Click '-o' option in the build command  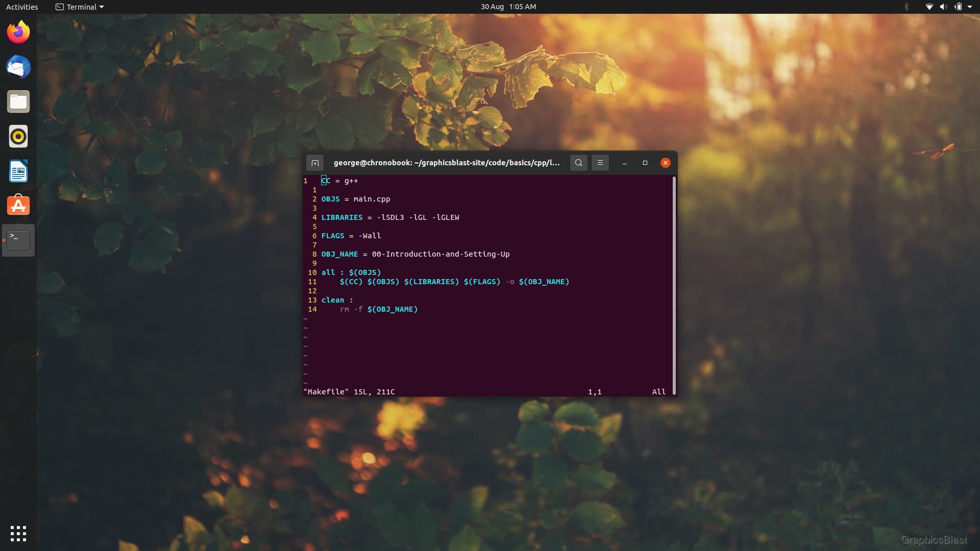(510, 282)
